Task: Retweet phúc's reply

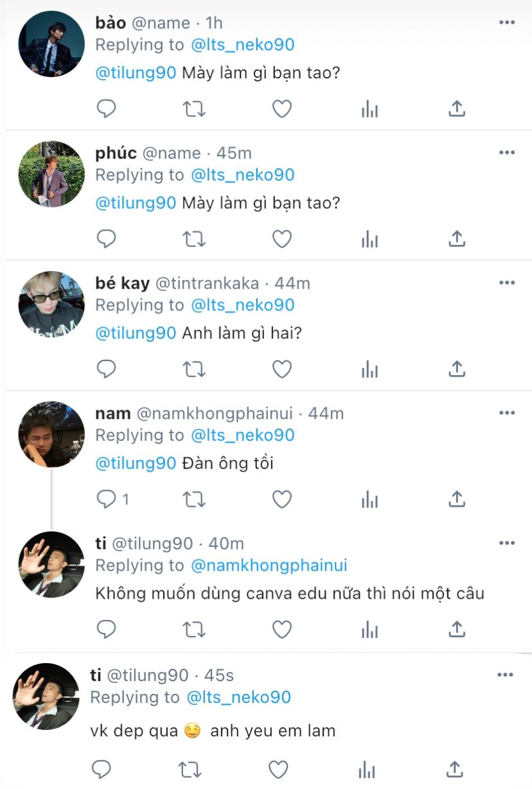Action: click(x=194, y=239)
